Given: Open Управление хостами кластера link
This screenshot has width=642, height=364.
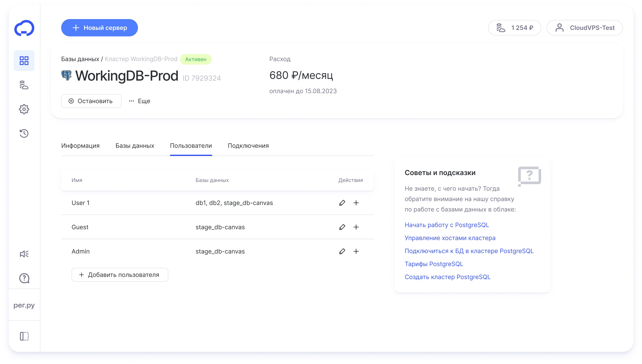Looking at the screenshot, I should click(x=450, y=238).
